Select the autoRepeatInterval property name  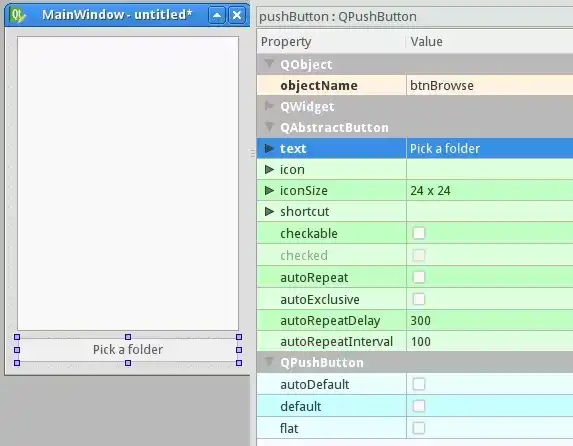pos(336,341)
